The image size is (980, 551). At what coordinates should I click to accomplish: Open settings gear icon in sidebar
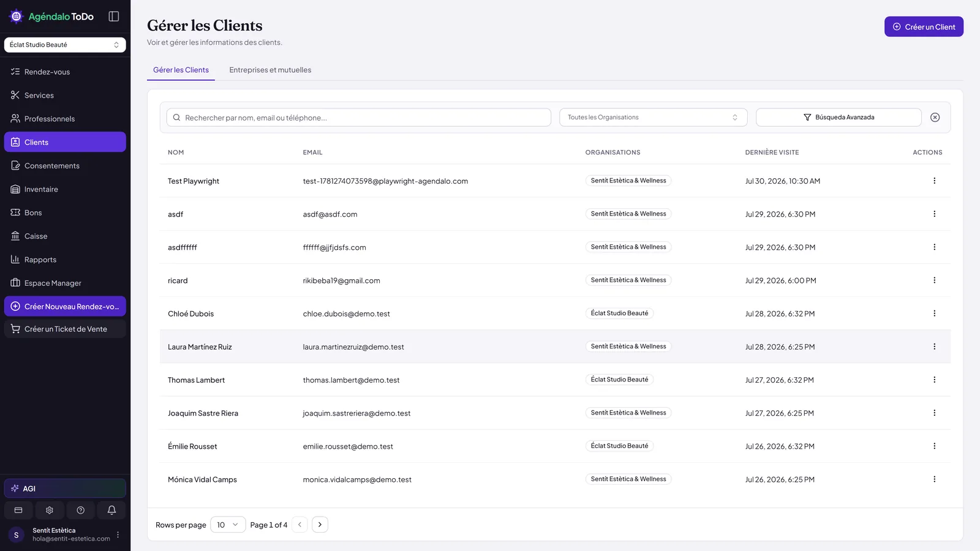(x=50, y=510)
